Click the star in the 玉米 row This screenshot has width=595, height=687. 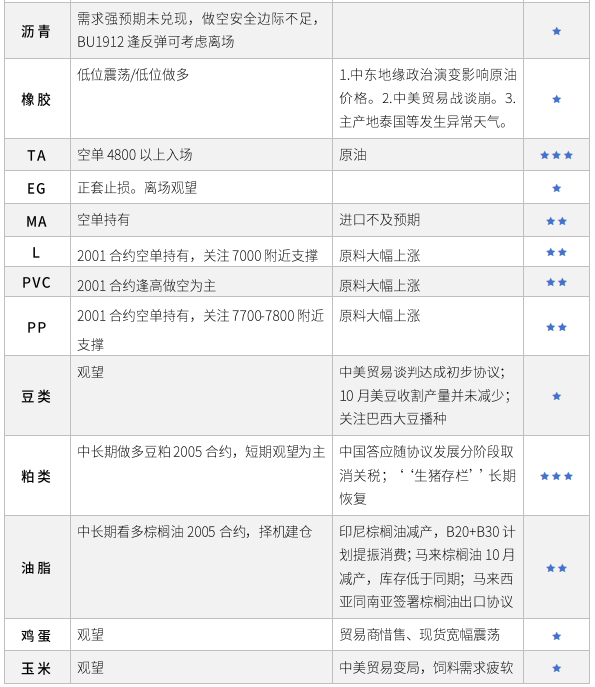pos(556,668)
